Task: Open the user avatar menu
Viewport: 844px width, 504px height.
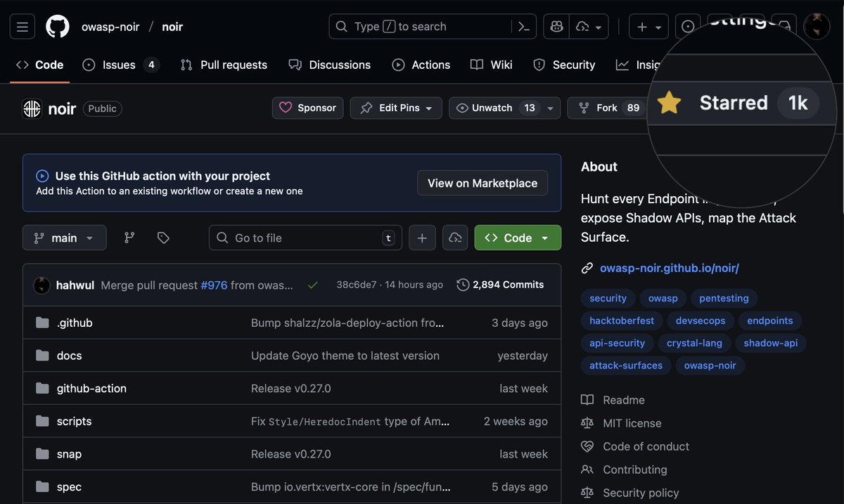Action: tap(817, 27)
